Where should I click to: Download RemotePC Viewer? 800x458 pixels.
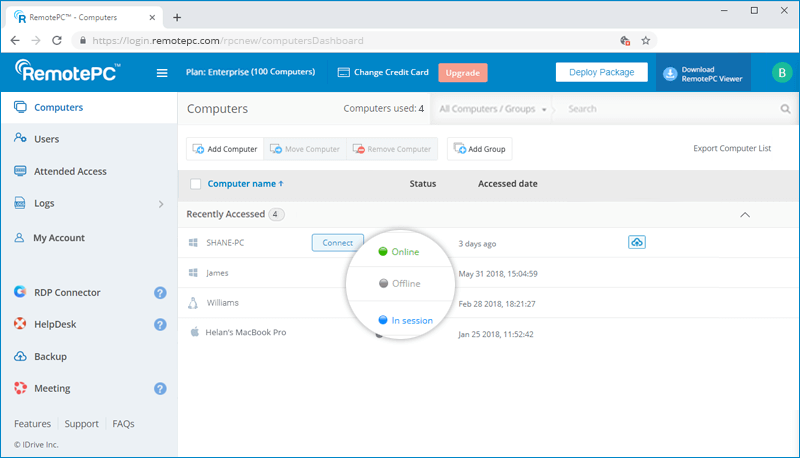[703, 74]
